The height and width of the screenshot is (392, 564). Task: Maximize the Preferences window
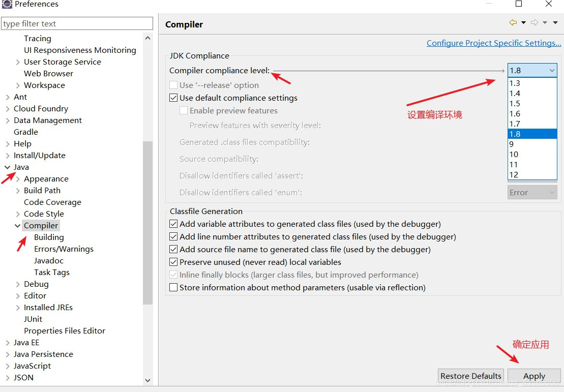coord(519,4)
